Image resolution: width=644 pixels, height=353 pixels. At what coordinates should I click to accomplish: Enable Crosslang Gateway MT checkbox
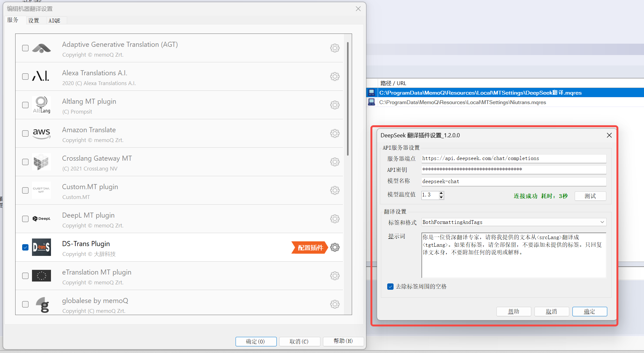tap(25, 162)
